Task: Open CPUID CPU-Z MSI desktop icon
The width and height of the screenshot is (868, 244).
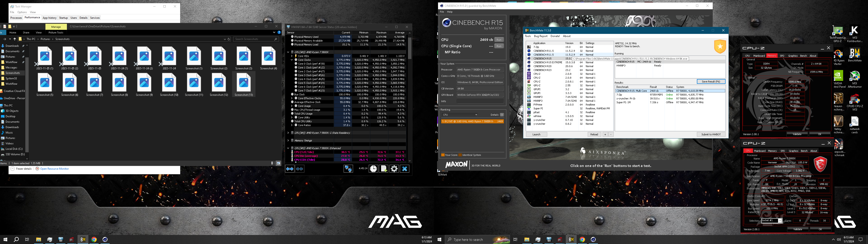Action: [854, 102]
